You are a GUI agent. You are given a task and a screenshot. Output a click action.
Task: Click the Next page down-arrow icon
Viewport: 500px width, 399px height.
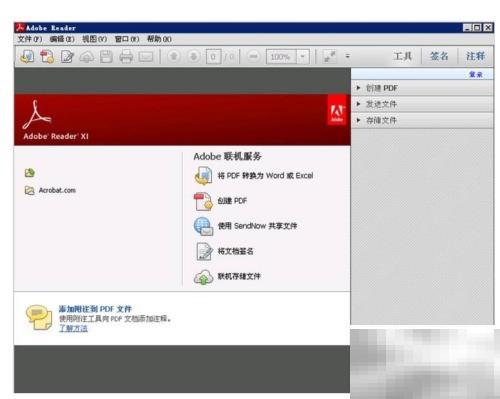coord(193,56)
